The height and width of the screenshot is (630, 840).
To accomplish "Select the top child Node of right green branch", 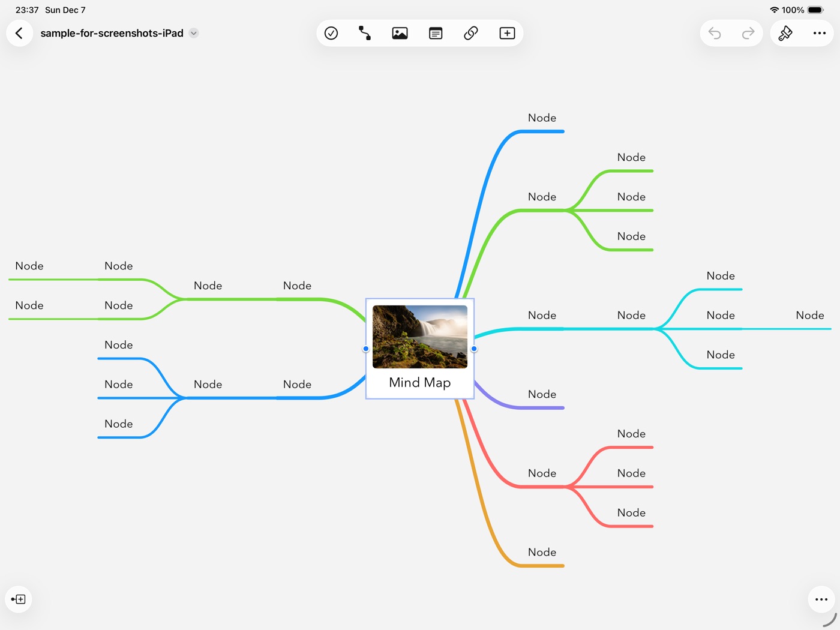I will pyautogui.click(x=631, y=157).
